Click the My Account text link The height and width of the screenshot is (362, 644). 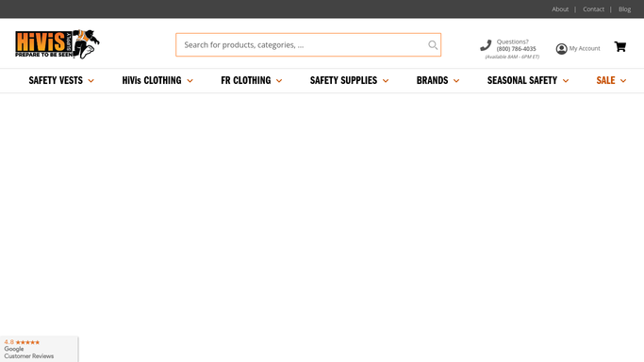(585, 48)
